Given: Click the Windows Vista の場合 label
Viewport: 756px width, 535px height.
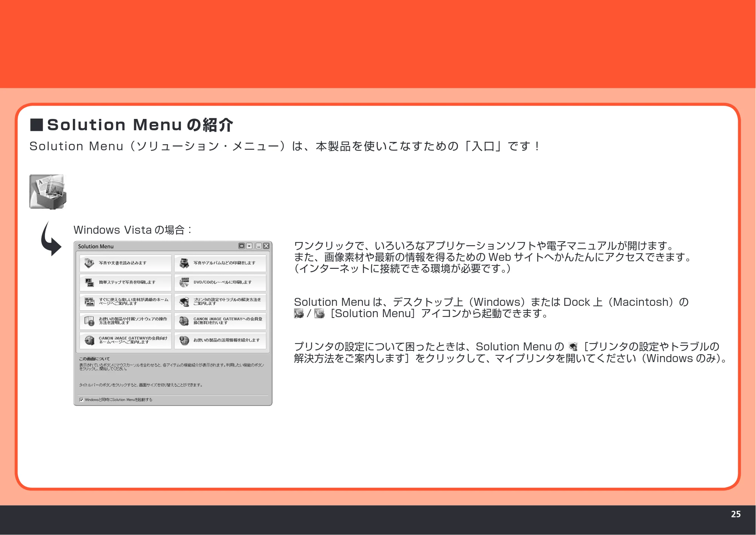Looking at the screenshot, I should (x=133, y=230).
